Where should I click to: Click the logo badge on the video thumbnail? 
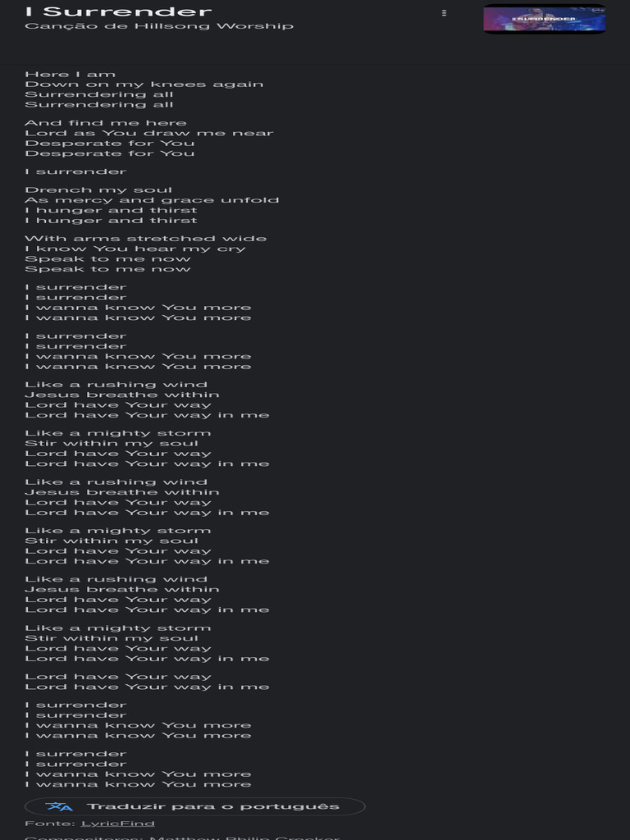(x=598, y=10)
